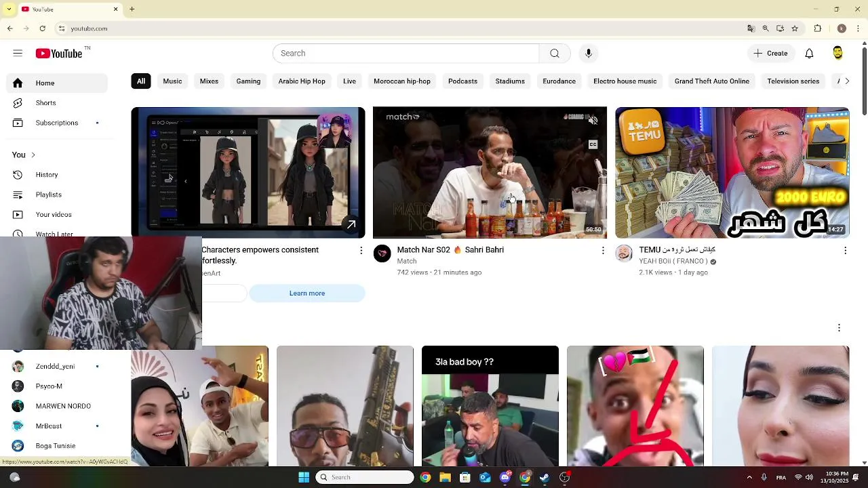Open History in the sidebar

(x=57, y=175)
